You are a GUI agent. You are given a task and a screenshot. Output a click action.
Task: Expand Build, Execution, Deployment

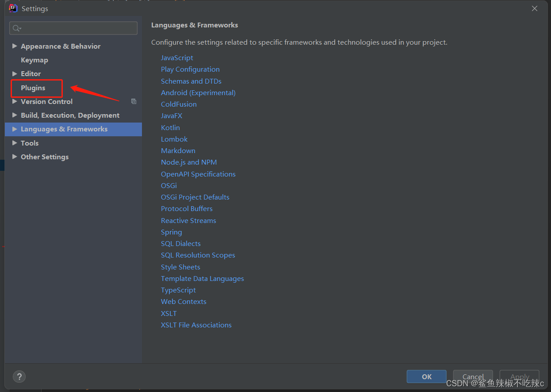pos(14,115)
